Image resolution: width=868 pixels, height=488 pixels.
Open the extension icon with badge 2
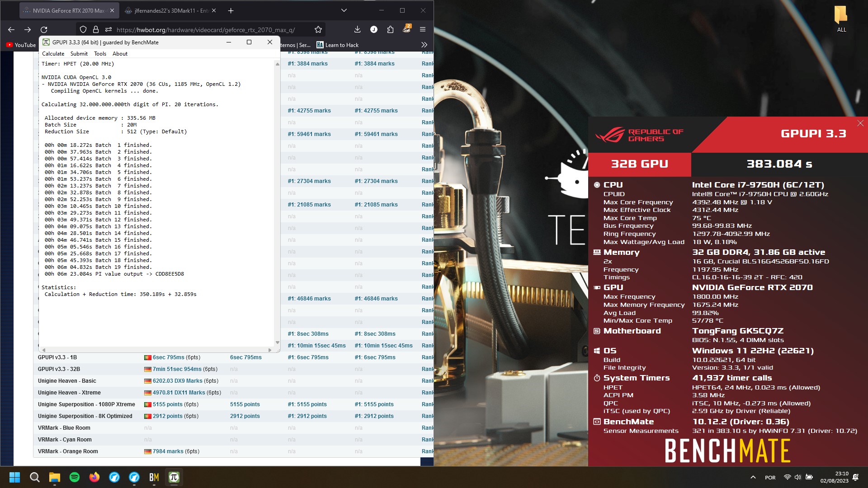point(406,28)
